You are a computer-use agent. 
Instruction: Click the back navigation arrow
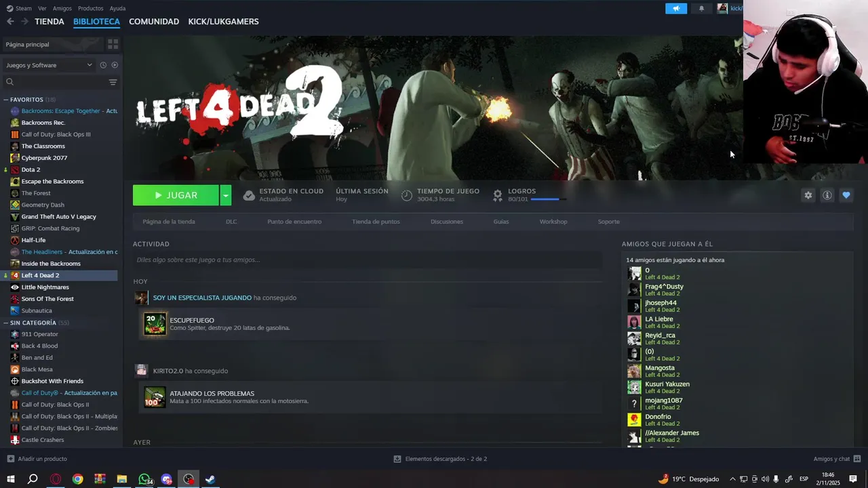tap(10, 22)
